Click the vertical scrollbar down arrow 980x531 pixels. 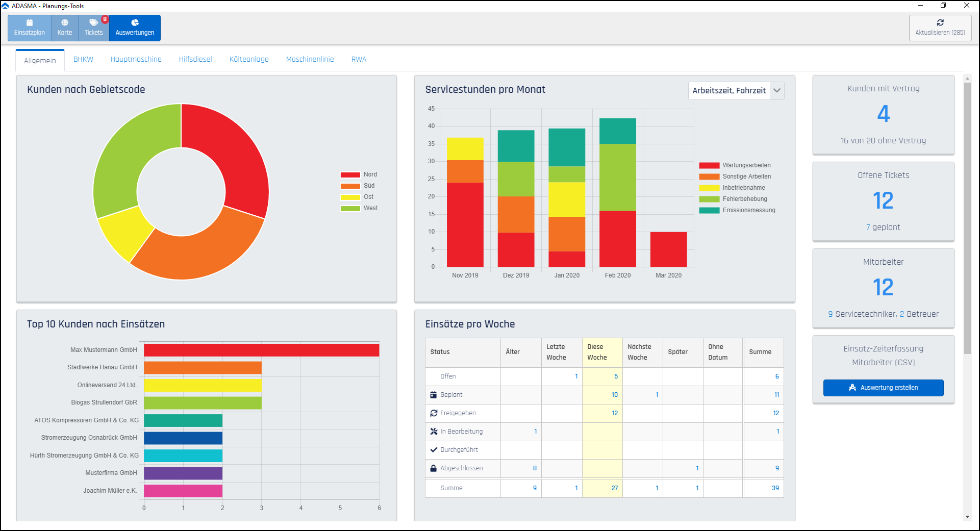click(x=967, y=517)
